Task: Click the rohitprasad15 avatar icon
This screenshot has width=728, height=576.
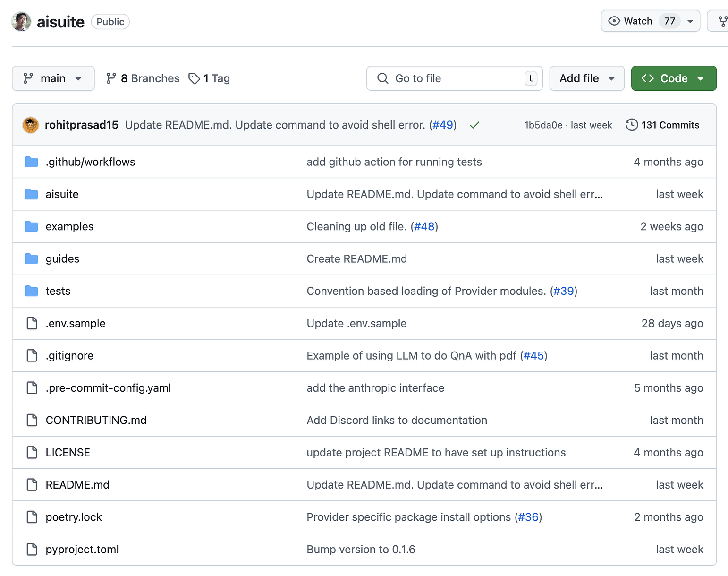Action: point(31,125)
